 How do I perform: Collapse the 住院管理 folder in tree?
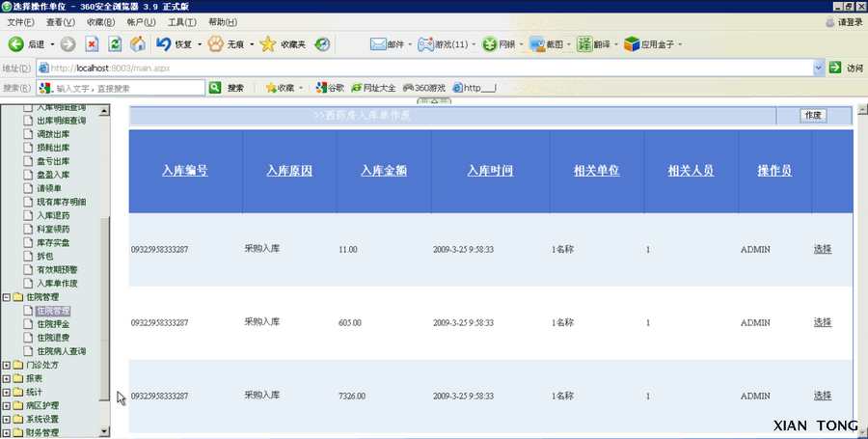pos(7,297)
